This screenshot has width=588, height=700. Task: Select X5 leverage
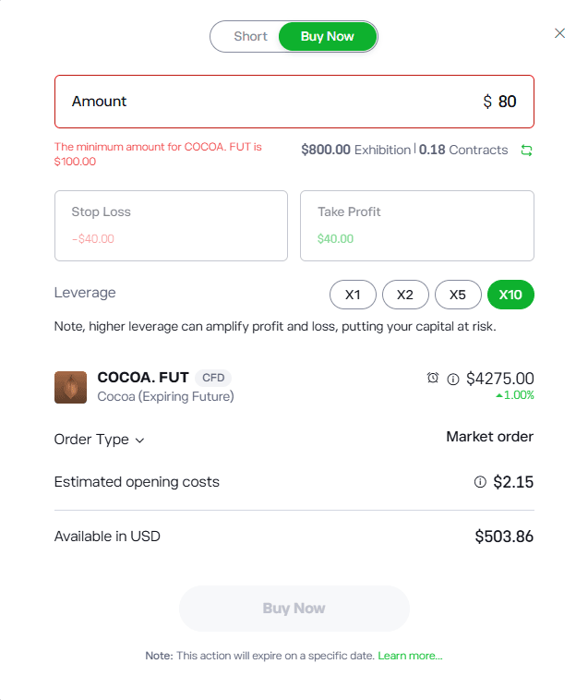[458, 295]
